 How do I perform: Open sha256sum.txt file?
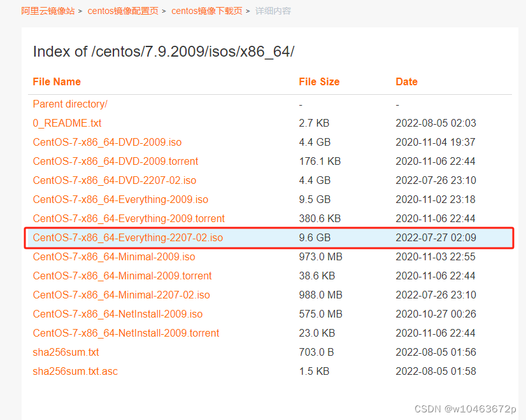pyautogui.click(x=66, y=353)
